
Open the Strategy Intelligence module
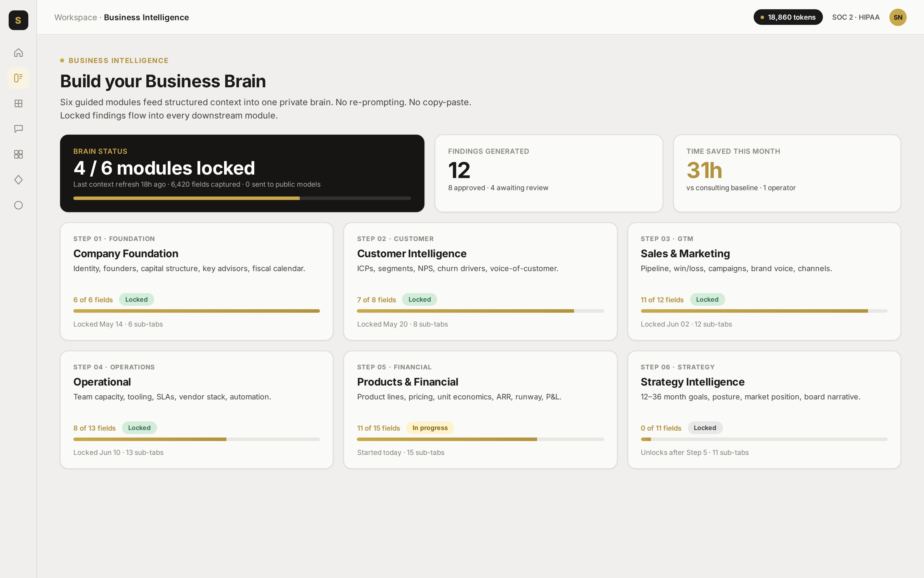(x=764, y=410)
